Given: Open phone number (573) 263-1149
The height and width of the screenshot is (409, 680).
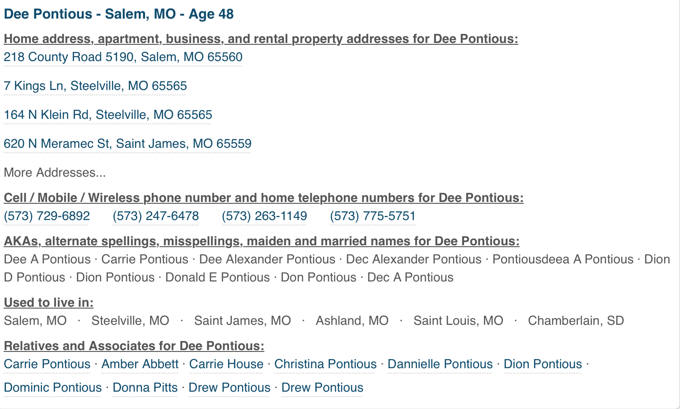Looking at the screenshot, I should [265, 216].
